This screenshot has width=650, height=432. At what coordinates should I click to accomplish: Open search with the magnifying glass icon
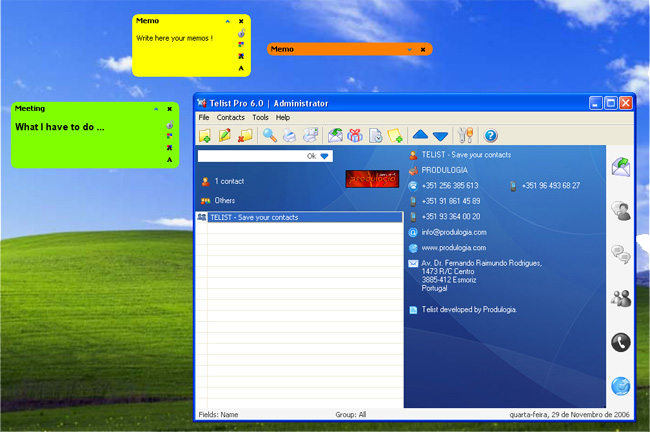(270, 135)
